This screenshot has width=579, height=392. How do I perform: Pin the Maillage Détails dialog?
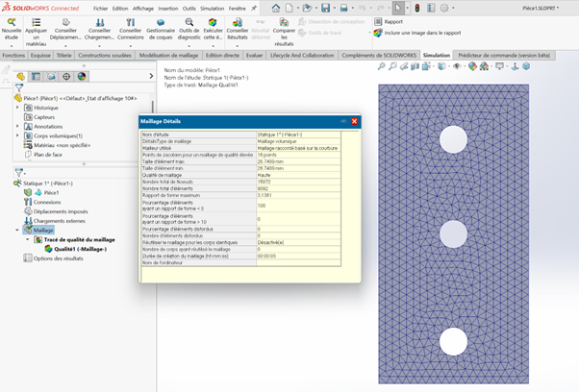pyautogui.click(x=343, y=121)
